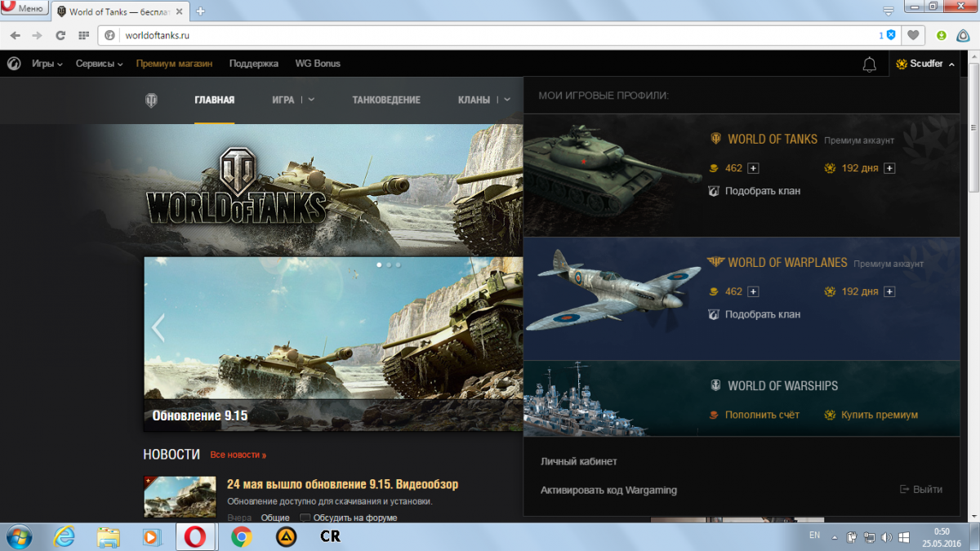Expand the ИГРА submenu arrow
The image size is (980, 551).
[x=311, y=100]
